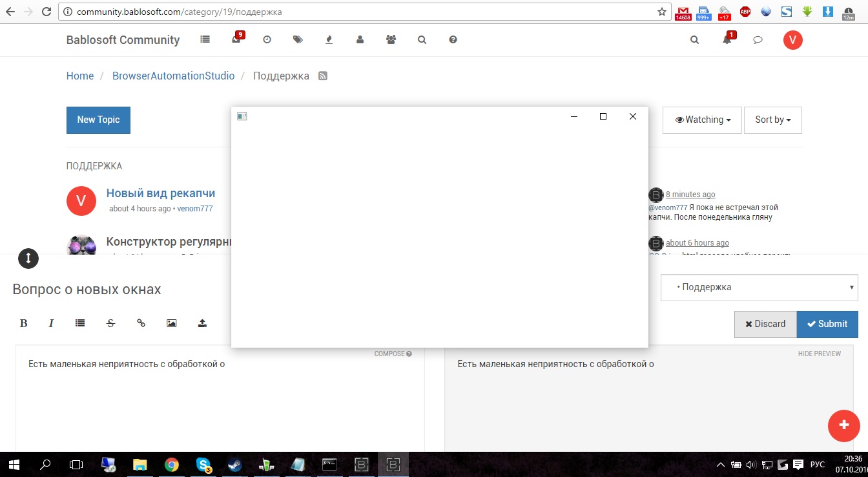Open Gmail extension with 14608 badge
Screen dimensions: 868x477
[x=683, y=12]
